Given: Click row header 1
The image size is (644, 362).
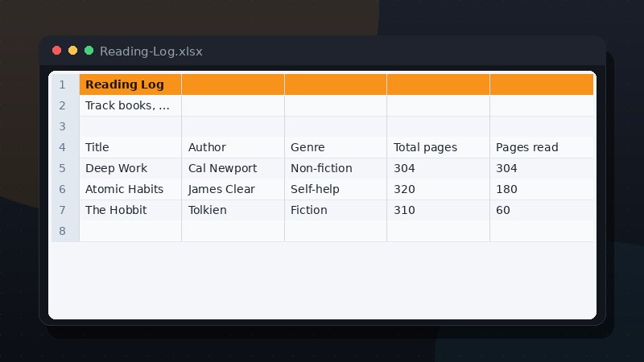Looking at the screenshot, I should (64, 84).
